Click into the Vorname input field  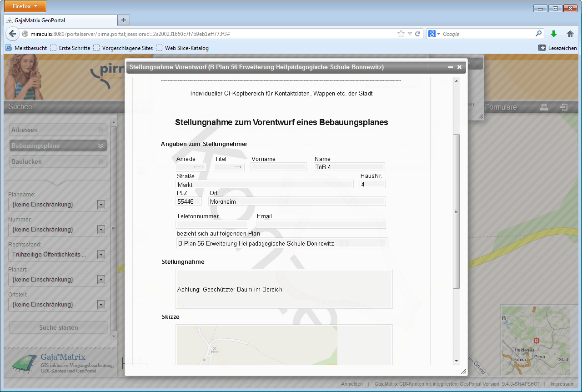tap(279, 167)
